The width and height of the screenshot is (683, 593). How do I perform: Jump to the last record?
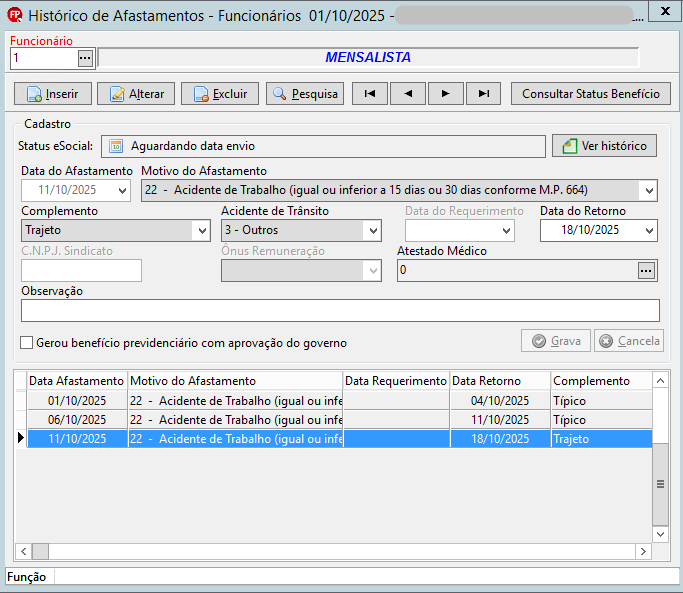coord(484,94)
